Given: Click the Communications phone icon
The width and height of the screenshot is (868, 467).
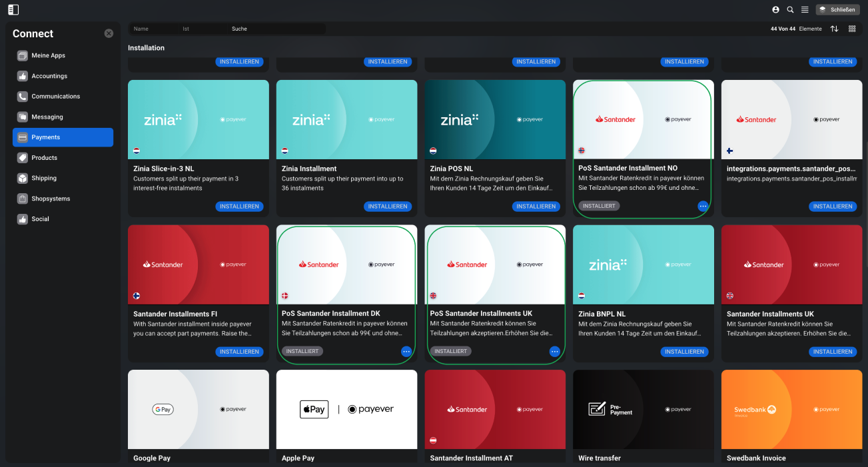Looking at the screenshot, I should [23, 96].
